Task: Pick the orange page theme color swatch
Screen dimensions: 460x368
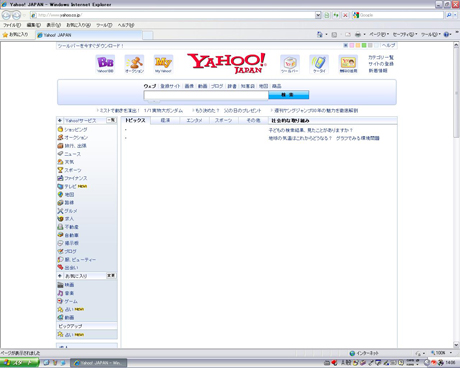Action: (358, 45)
